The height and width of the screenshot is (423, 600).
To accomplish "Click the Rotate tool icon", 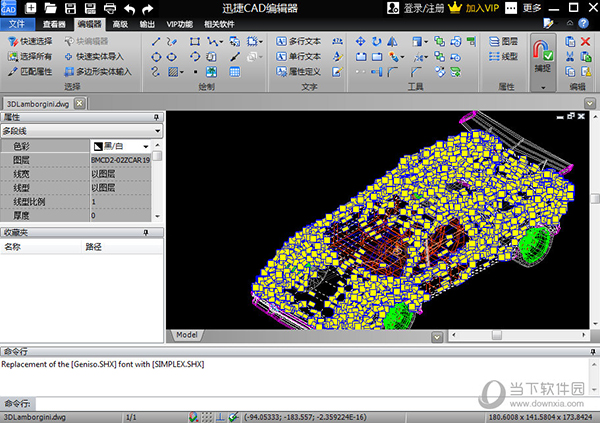I will pyautogui.click(x=377, y=41).
